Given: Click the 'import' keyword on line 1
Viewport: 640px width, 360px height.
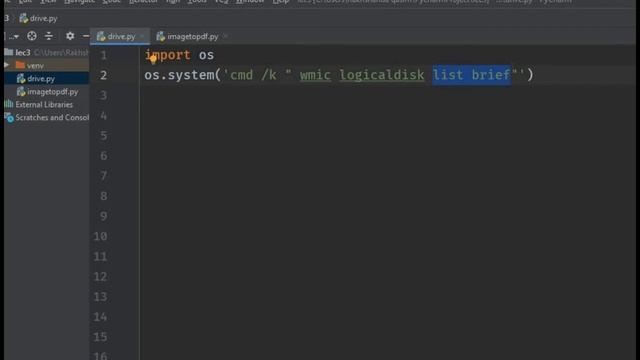Looking at the screenshot, I should click(168, 55).
